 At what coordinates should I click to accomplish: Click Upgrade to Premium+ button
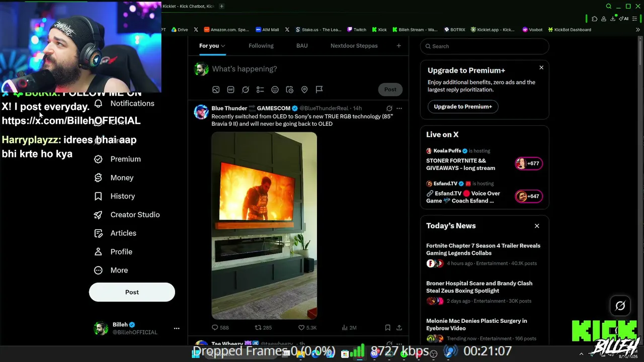463,107
